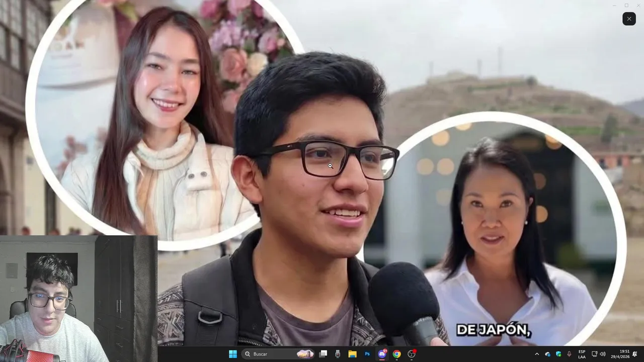Open Google Chrome from the taskbar
The height and width of the screenshot is (362, 644).
tap(396, 354)
